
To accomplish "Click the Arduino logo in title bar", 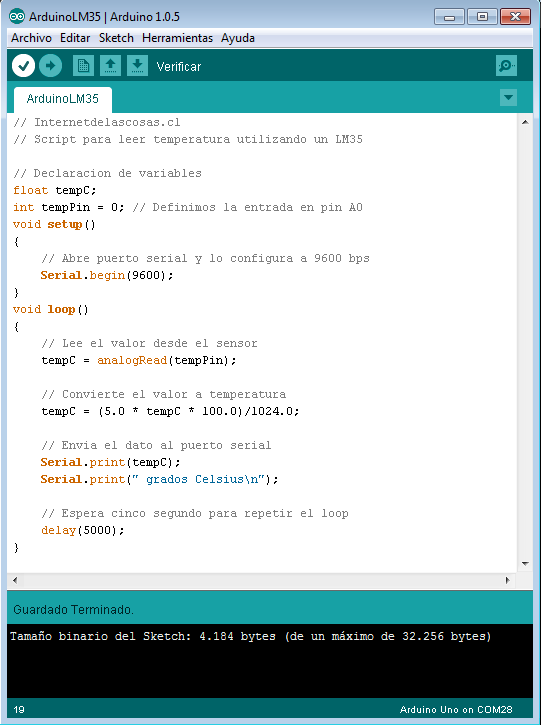I will coord(17,17).
